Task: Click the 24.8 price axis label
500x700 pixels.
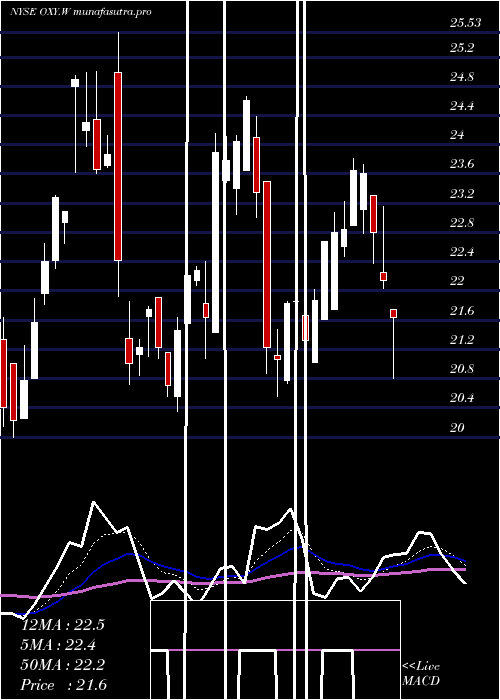Action: [462, 77]
